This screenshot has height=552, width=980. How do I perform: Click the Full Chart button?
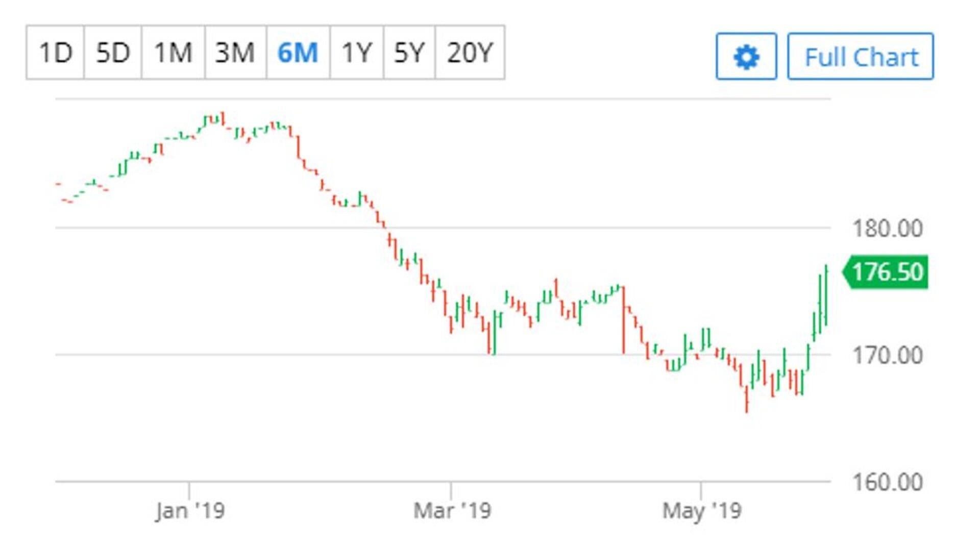[861, 57]
